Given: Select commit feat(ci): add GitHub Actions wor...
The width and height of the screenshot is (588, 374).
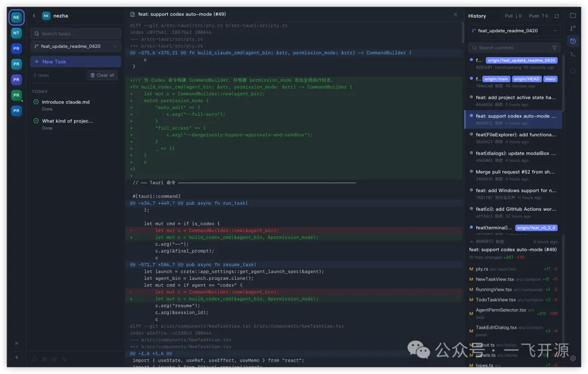Looking at the screenshot, I should [x=513, y=212].
